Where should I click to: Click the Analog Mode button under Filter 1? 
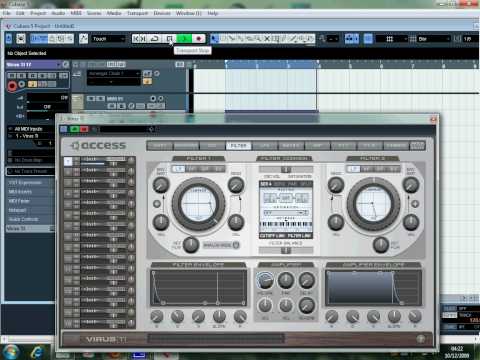(221, 245)
